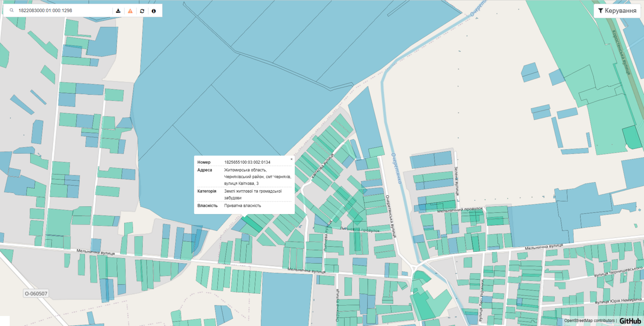
Task: Open the GitHub link
Action: pyautogui.click(x=630, y=321)
